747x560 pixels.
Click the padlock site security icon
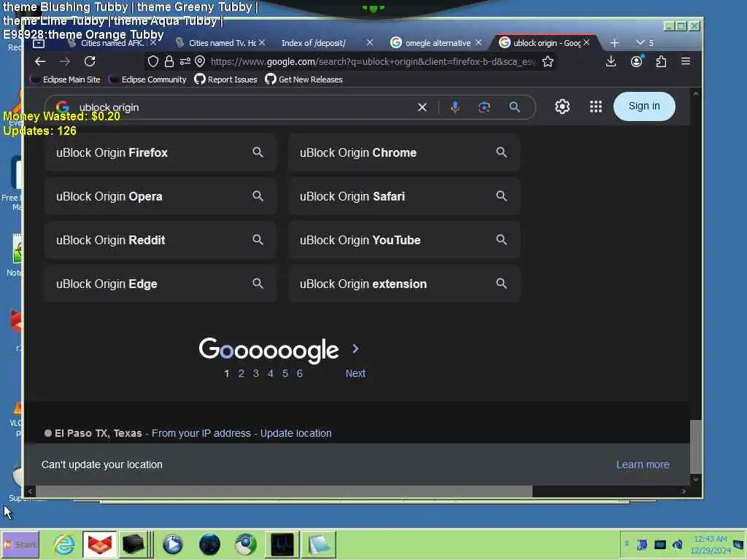click(x=169, y=61)
